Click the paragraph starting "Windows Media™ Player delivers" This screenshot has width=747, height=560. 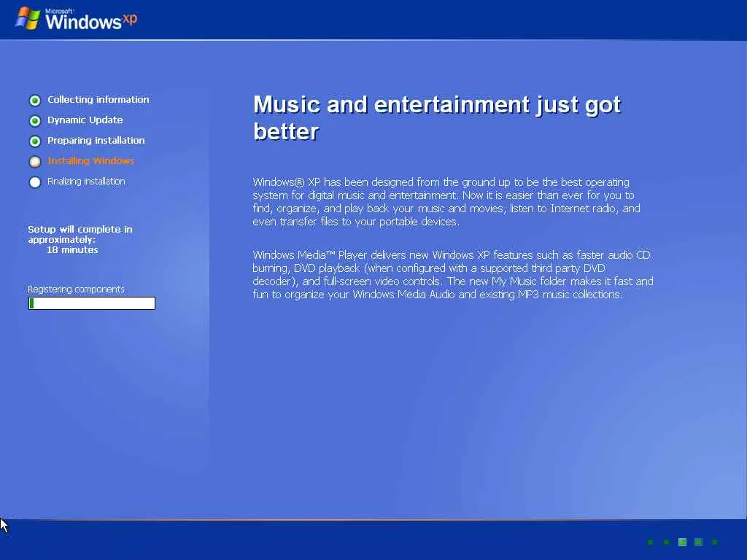tap(452, 275)
